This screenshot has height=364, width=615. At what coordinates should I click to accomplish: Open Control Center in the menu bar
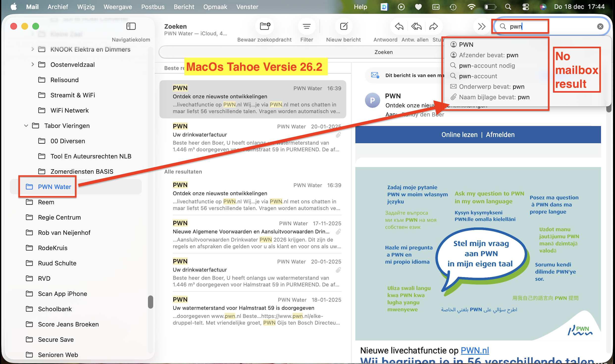point(525,7)
